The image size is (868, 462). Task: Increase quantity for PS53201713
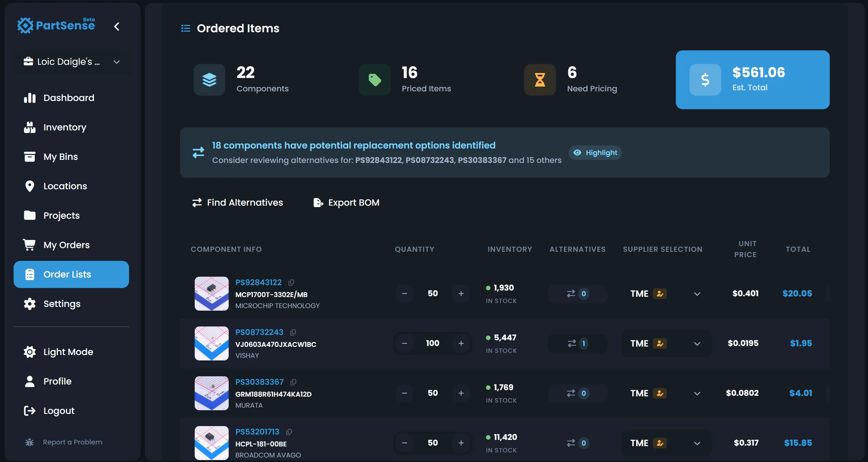461,443
